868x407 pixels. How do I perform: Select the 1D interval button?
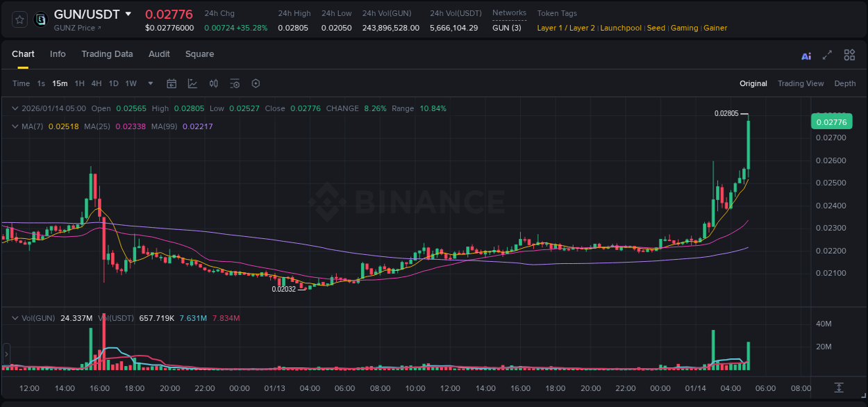[x=113, y=83]
